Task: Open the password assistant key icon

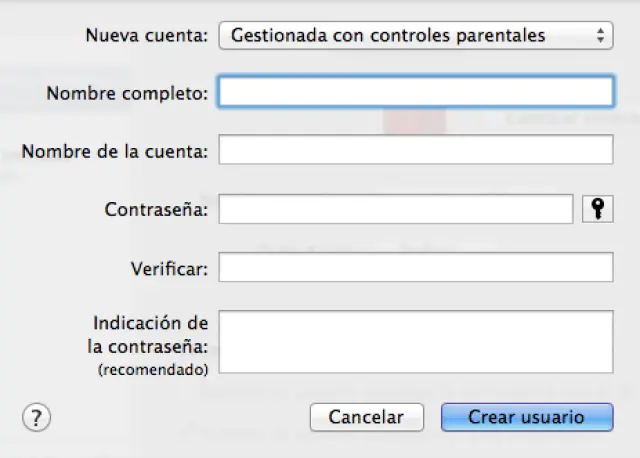Action: (x=597, y=209)
